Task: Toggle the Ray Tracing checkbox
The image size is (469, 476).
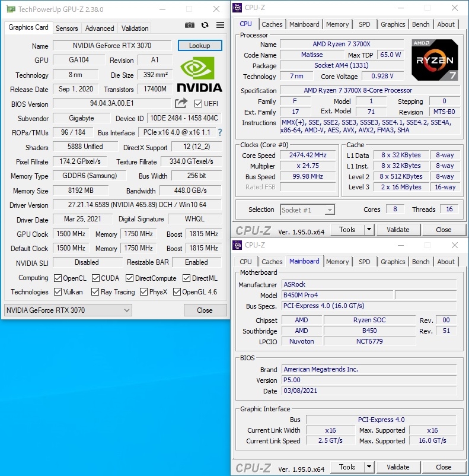Action: click(x=95, y=292)
